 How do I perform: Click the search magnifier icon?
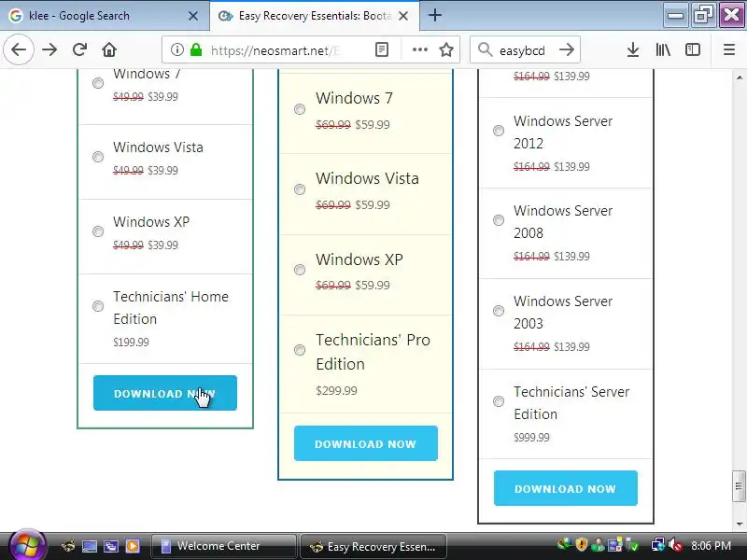[x=485, y=49]
